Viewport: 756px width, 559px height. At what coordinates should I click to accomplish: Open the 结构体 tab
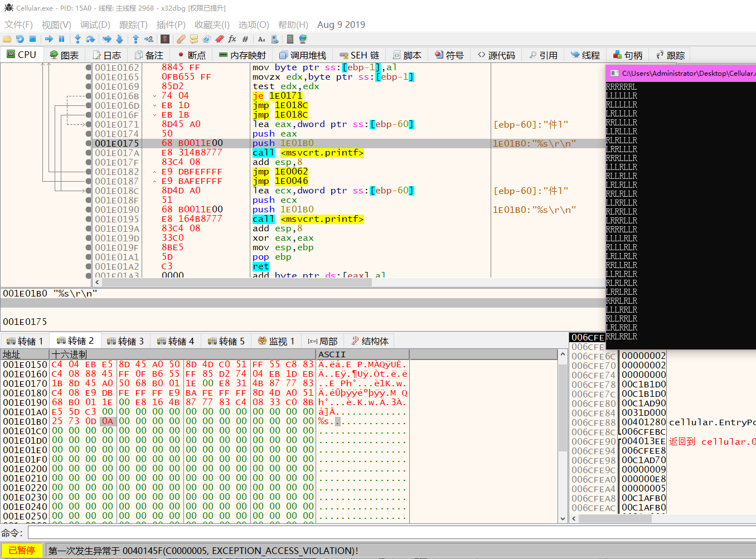[x=370, y=341]
